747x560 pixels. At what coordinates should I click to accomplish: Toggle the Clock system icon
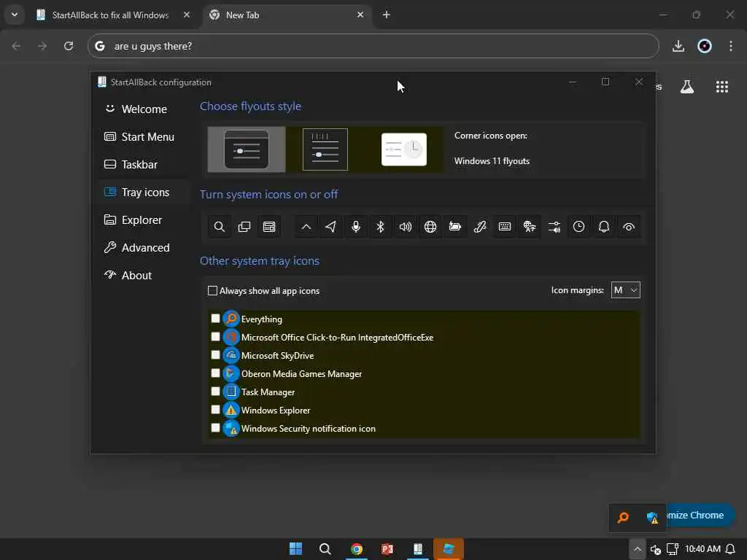point(578,227)
